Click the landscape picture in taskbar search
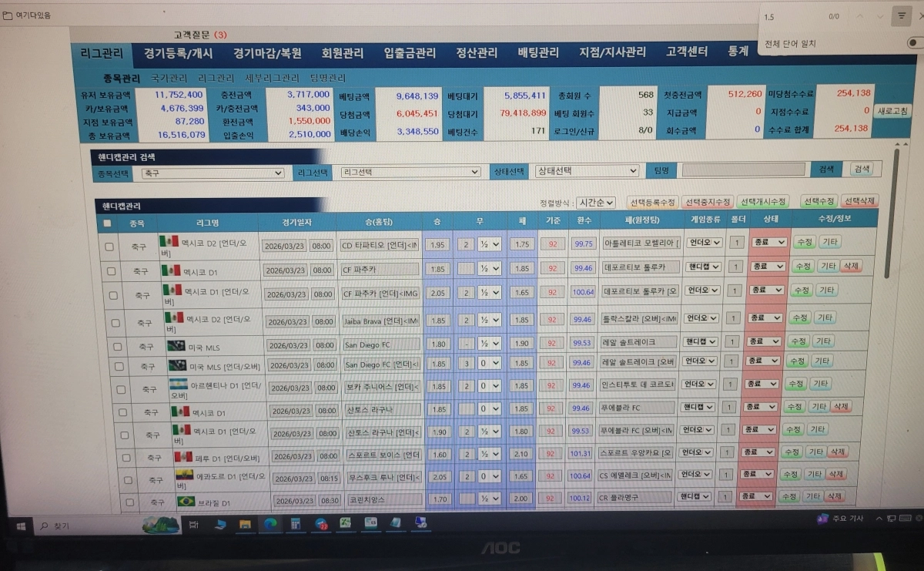The height and width of the screenshot is (571, 924). tap(161, 524)
